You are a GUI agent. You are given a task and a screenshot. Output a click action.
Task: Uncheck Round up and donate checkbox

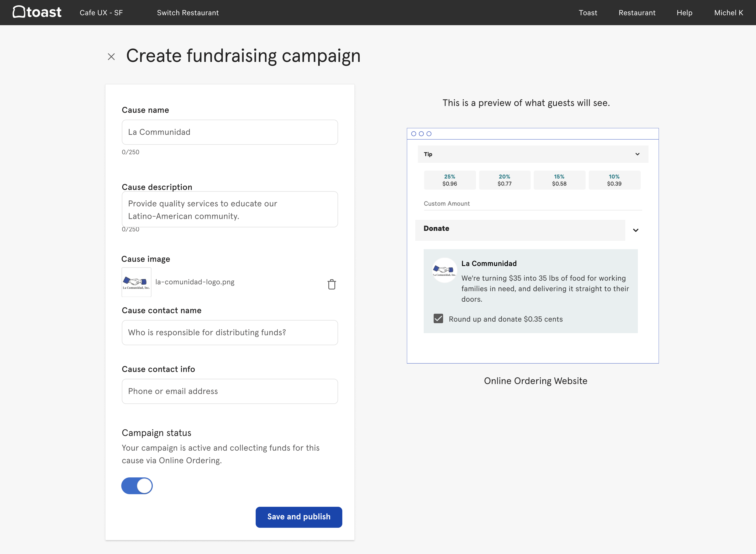[x=438, y=319]
